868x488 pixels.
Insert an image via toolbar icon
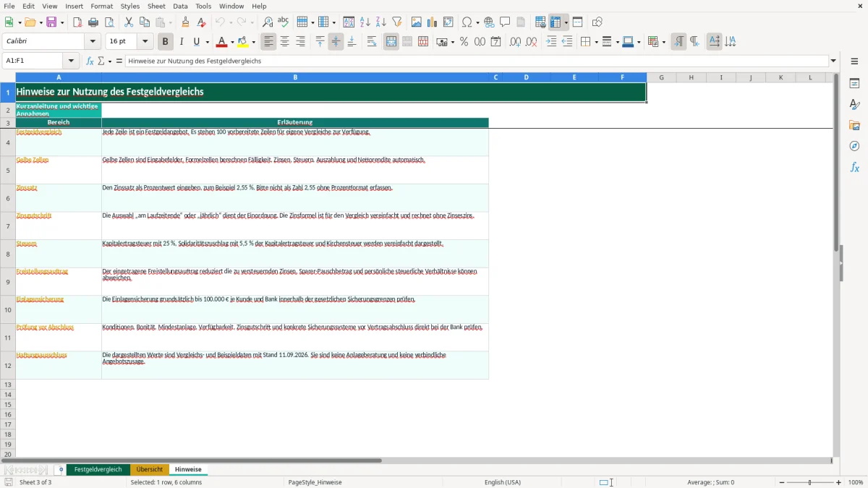point(417,22)
